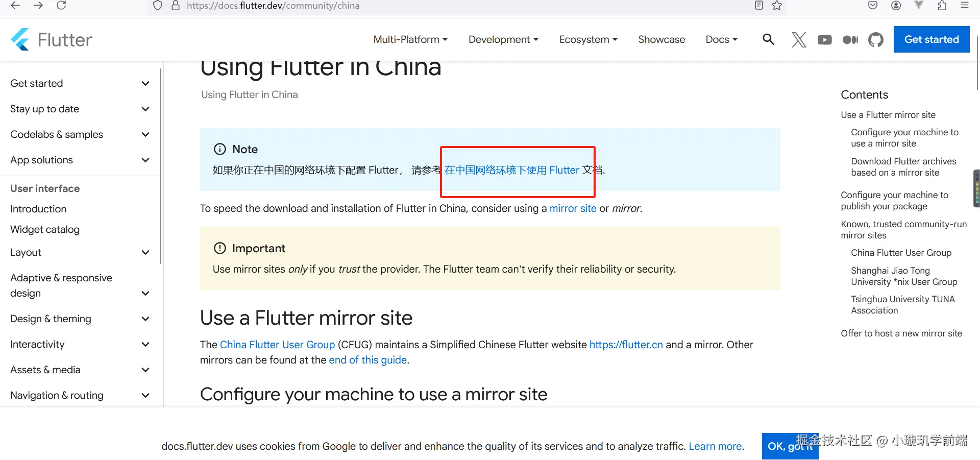This screenshot has width=980, height=460.
Task: Open browser hamburger menu
Action: click(965, 6)
